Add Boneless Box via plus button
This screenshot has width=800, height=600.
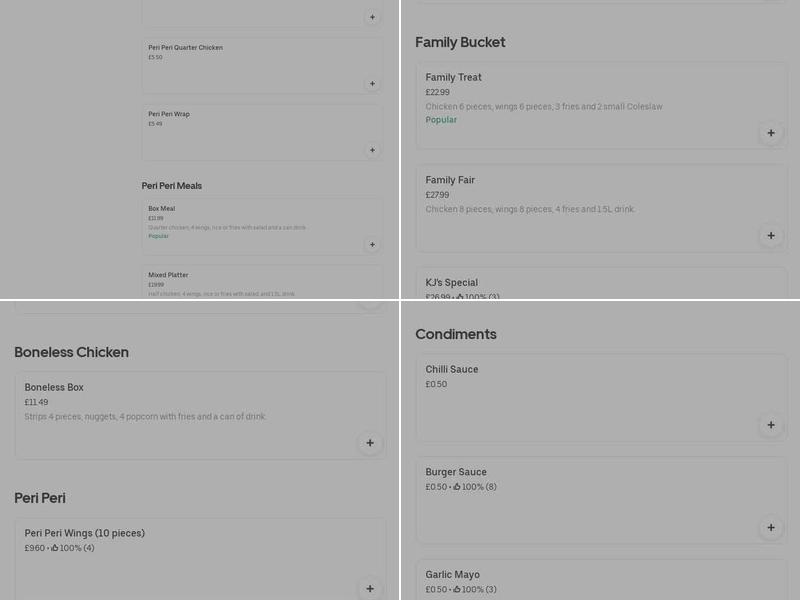click(x=370, y=443)
